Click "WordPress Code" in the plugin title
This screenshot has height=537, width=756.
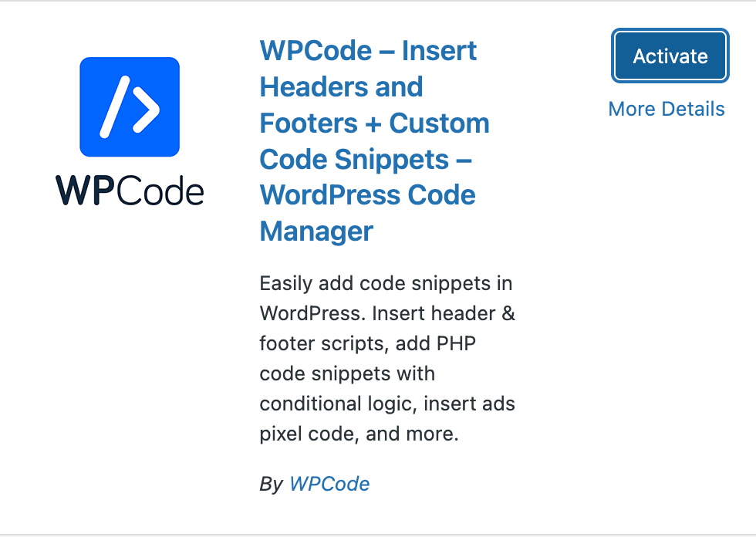point(367,194)
